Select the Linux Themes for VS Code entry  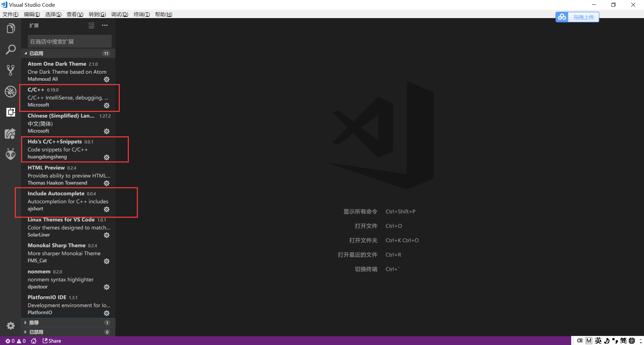68,227
